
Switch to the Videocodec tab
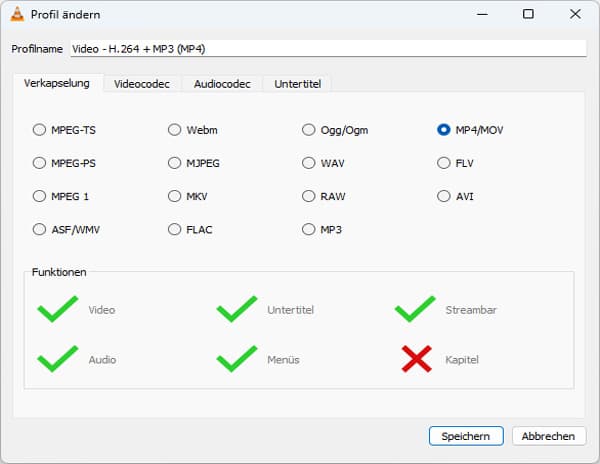tap(144, 84)
